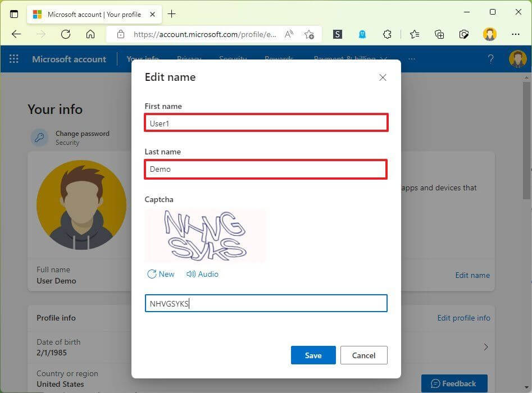Open the Microsoft apps grid launcher
This screenshot has width=532, height=393.
[13, 58]
